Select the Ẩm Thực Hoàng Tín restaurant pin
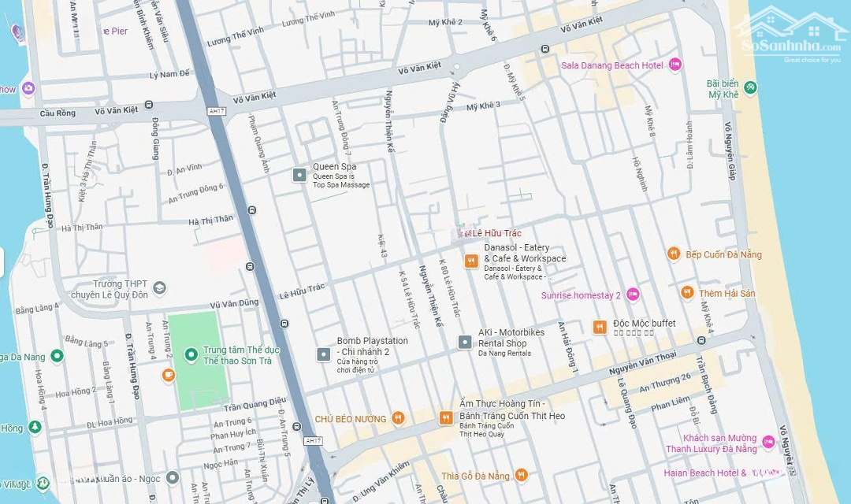This screenshot has height=504, width=851. pos(446,418)
